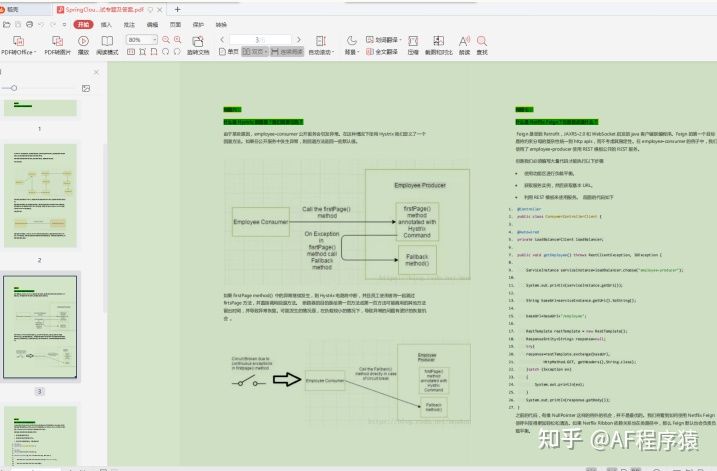Click the Fallback method() box in upper diagram

click(417, 260)
